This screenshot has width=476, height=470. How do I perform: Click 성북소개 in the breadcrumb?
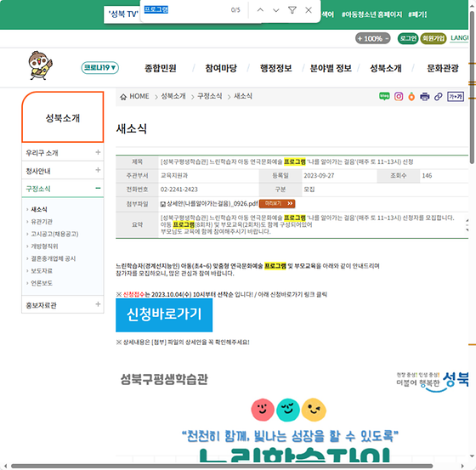point(173,96)
